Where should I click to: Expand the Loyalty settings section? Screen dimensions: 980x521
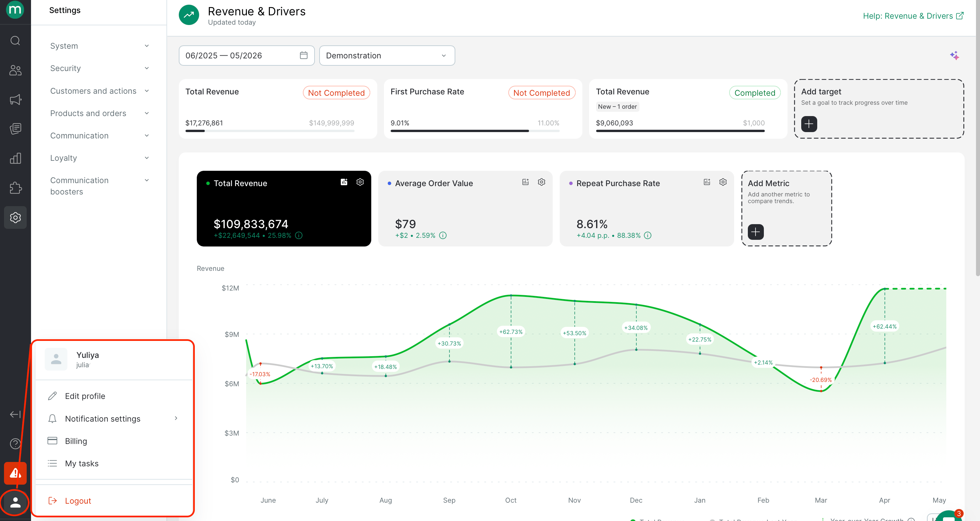99,158
